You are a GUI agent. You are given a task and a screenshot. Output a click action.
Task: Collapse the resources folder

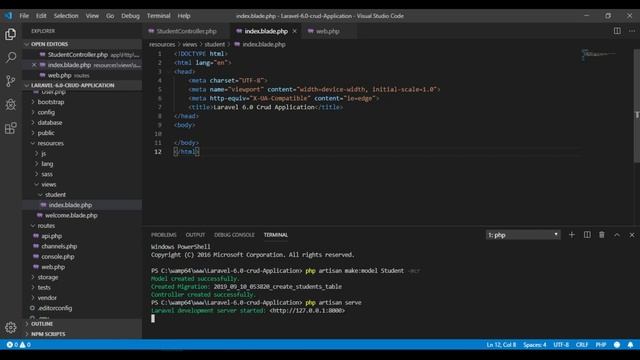tap(50, 143)
